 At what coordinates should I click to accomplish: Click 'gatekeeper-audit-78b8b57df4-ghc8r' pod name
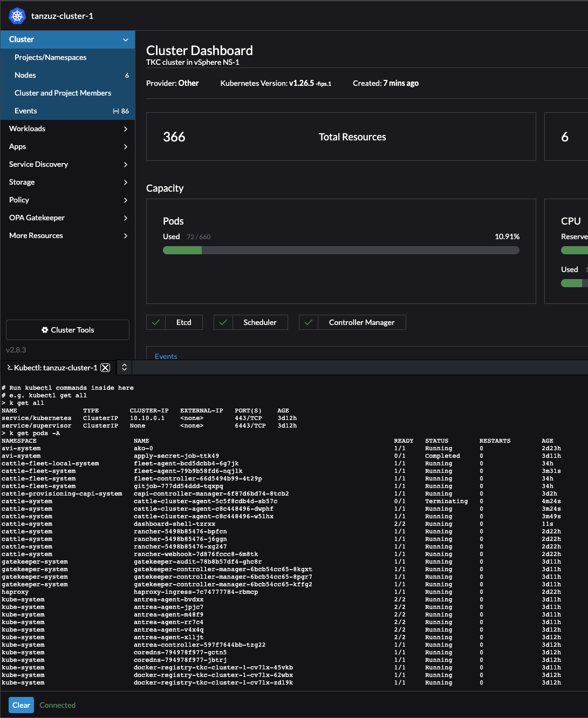coord(198,562)
